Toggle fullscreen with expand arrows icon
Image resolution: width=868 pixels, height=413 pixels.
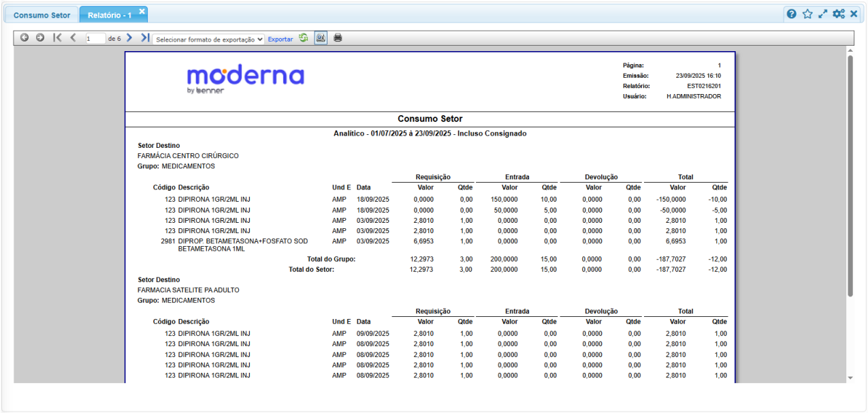pos(823,14)
